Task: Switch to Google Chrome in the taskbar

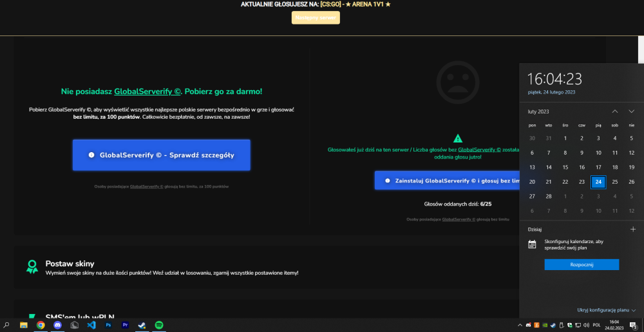Action: [40, 325]
